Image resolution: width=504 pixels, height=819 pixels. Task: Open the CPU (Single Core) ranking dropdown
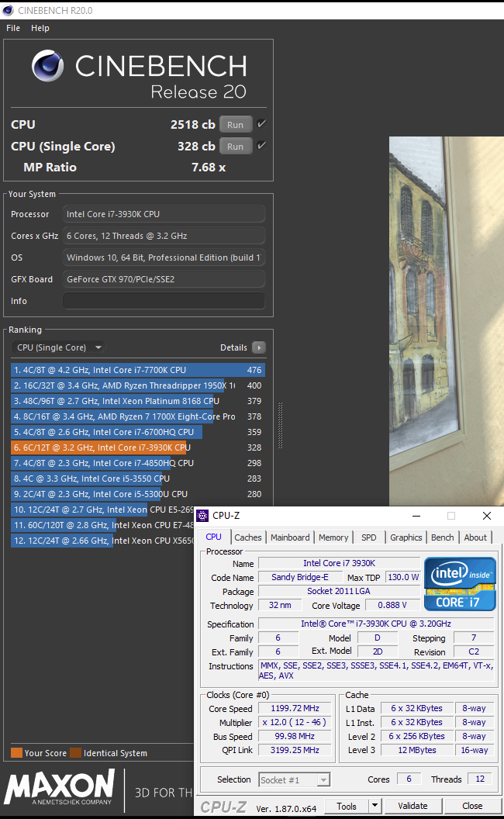click(58, 347)
